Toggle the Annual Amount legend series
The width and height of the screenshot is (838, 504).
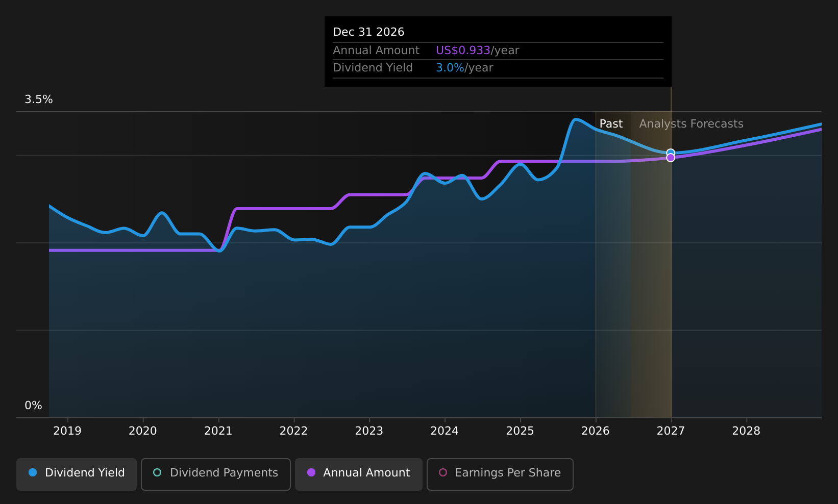click(x=359, y=474)
